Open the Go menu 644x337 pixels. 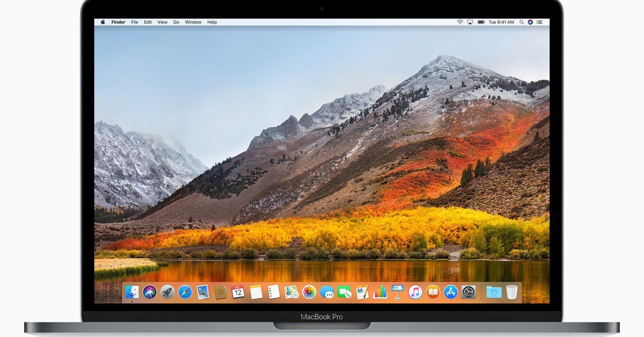pos(176,22)
